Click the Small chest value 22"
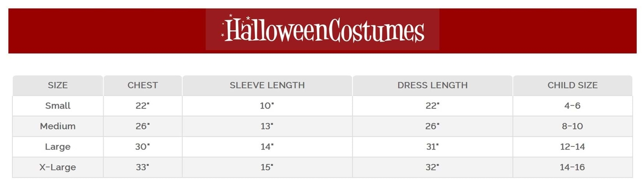 (142, 106)
